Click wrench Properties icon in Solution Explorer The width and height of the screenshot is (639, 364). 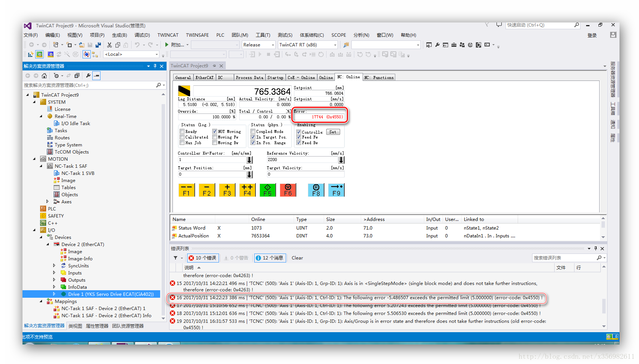(x=88, y=76)
